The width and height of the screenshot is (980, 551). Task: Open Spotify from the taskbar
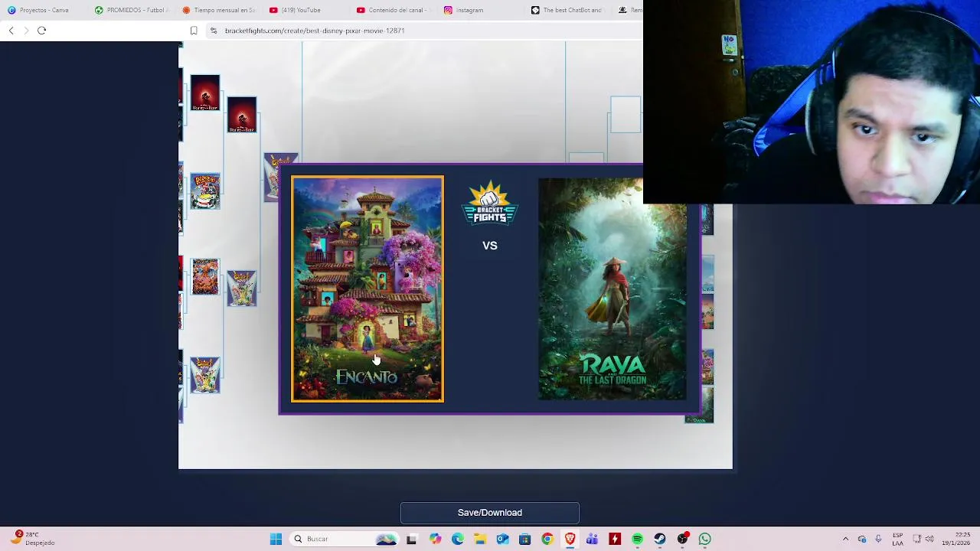[637, 539]
